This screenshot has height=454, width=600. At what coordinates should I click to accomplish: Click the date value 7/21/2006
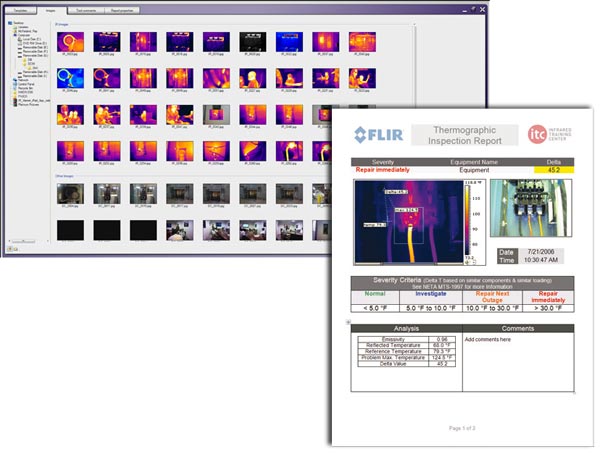pos(541,252)
